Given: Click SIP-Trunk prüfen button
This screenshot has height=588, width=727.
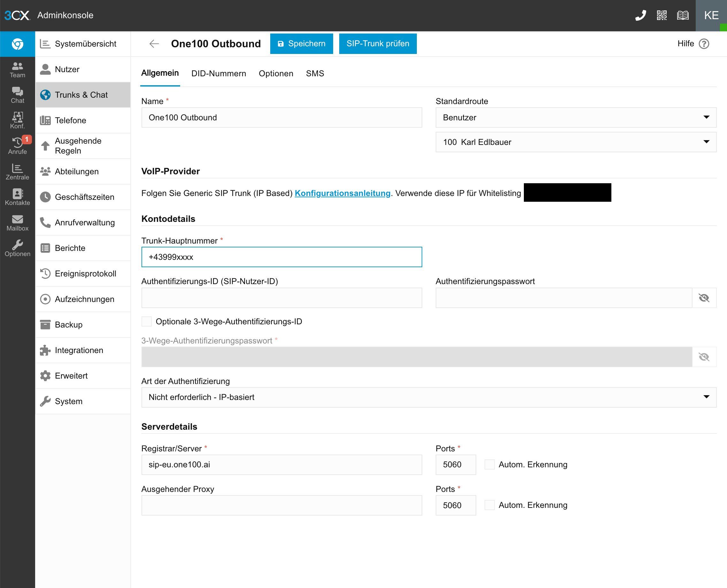Looking at the screenshot, I should [x=378, y=44].
